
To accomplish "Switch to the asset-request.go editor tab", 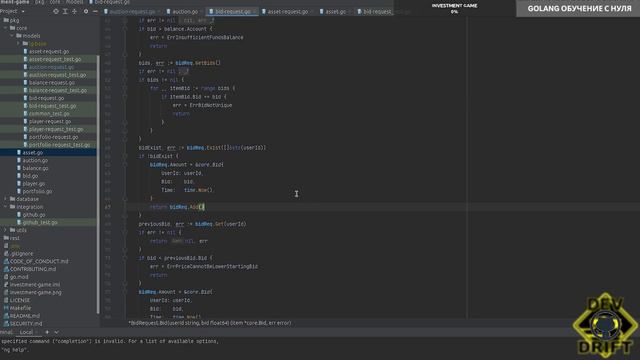I will (287, 12).
